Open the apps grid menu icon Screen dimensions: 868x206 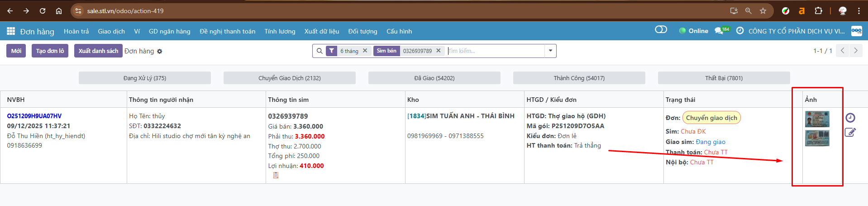click(x=11, y=31)
